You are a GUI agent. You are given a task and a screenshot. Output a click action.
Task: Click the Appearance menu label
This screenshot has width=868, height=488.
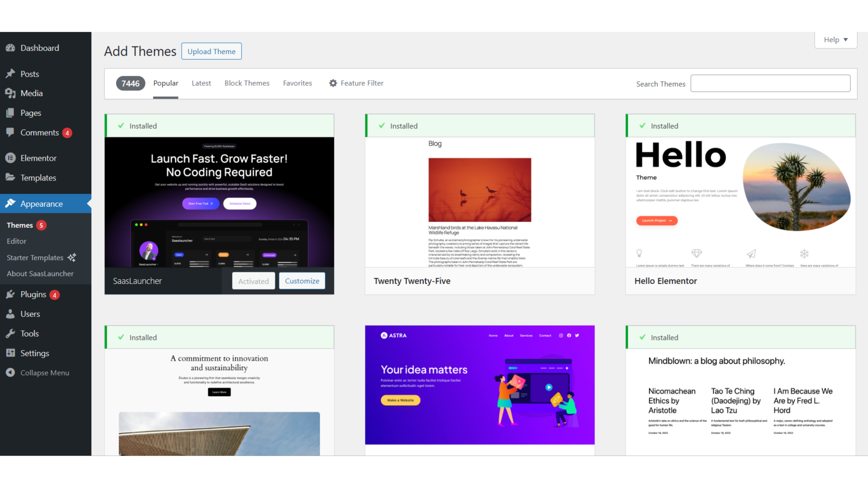pos(41,204)
